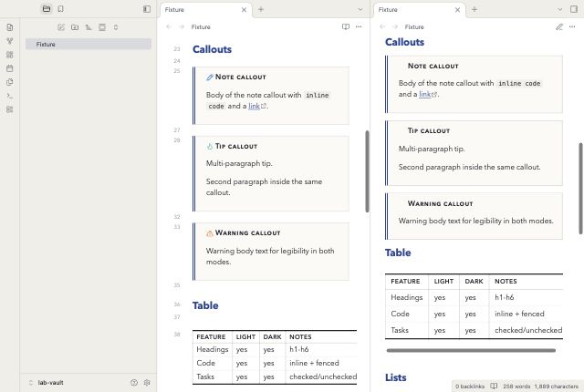Follow the link in reading view's Note callout

pyautogui.click(x=425, y=94)
